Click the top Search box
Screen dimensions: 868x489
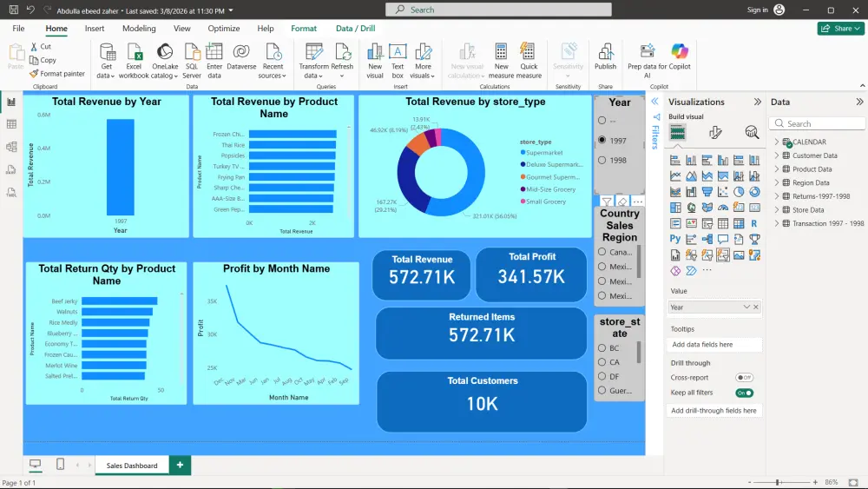coord(498,10)
